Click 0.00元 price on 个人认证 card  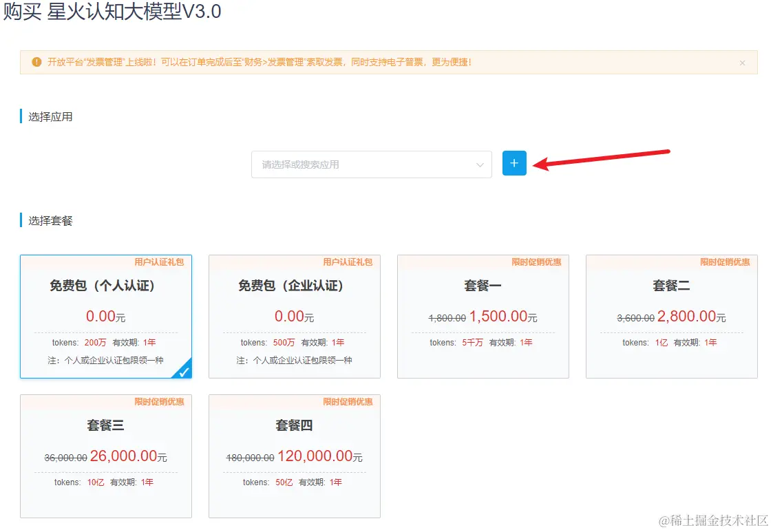[x=105, y=317]
